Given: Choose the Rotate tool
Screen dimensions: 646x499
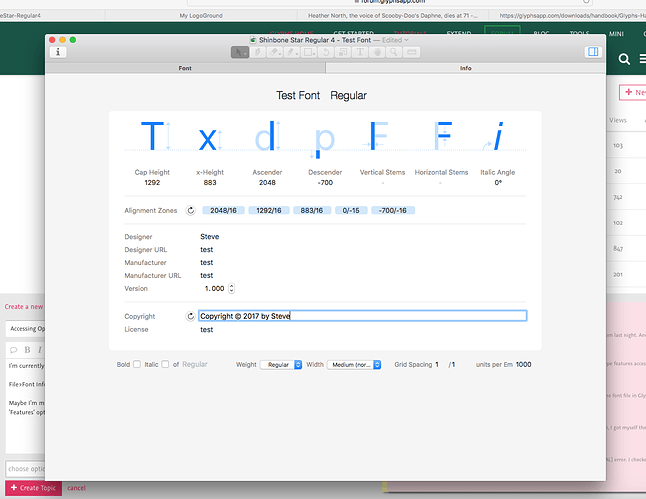Looking at the screenshot, I should (x=325, y=52).
